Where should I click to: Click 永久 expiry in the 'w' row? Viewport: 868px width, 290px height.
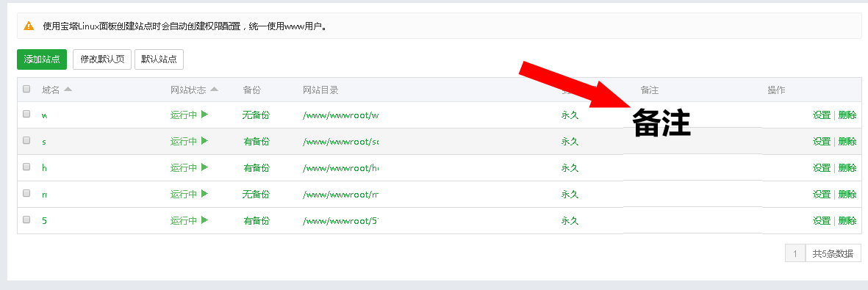point(570,115)
